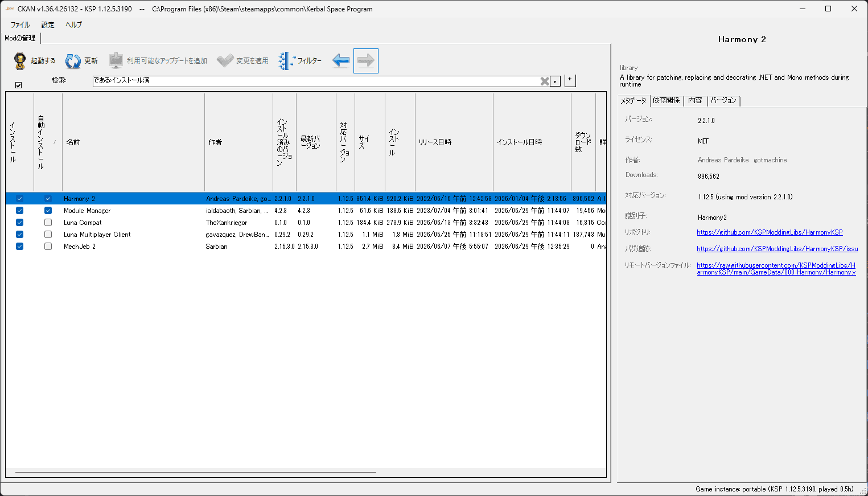Click the 更新 refresh arrows icon
Screen dimensions: 868x496
point(73,61)
